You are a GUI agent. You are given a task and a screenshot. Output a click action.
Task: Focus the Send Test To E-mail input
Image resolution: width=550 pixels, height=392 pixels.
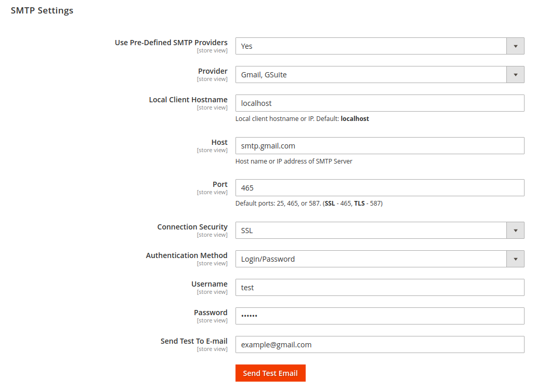coord(379,345)
